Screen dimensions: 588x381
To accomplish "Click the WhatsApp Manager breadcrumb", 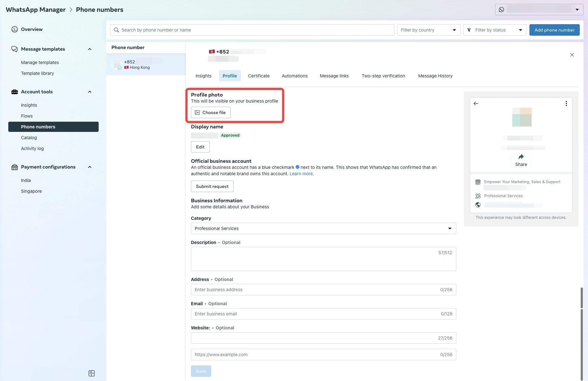I will pos(36,10).
